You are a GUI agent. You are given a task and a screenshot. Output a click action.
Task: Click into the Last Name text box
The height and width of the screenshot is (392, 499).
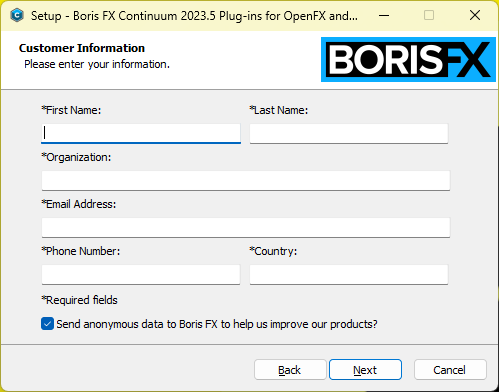tap(349, 133)
